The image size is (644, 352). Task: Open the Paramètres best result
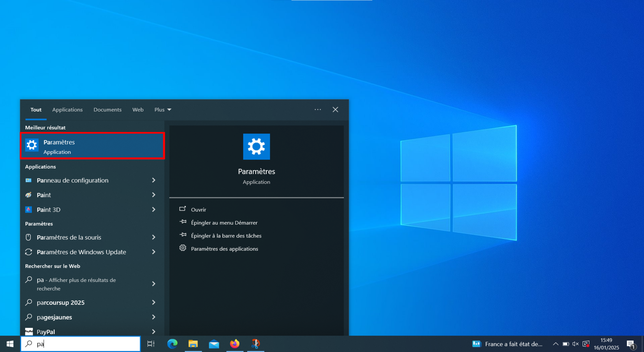click(93, 146)
